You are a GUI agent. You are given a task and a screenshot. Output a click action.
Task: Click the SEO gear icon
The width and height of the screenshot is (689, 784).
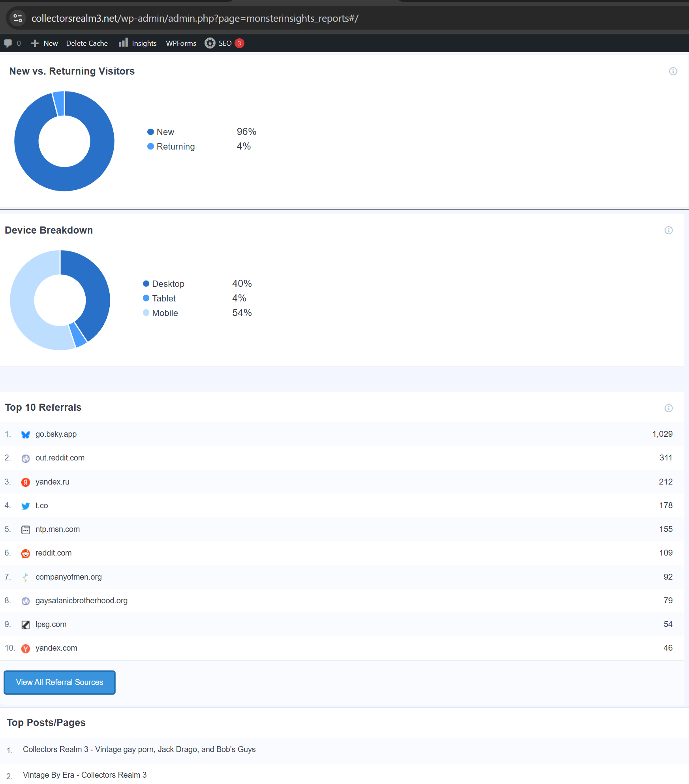click(x=210, y=43)
